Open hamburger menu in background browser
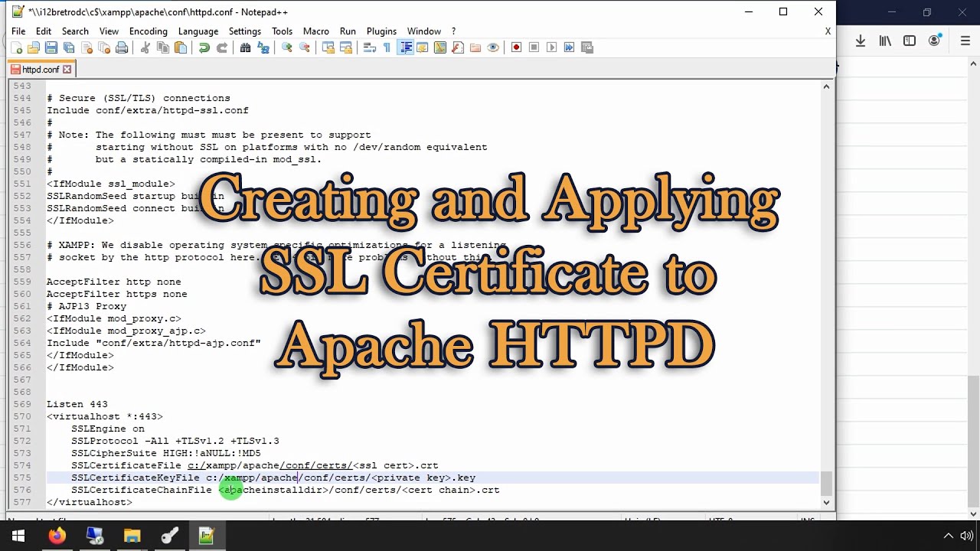This screenshot has height=551, width=980. [965, 41]
